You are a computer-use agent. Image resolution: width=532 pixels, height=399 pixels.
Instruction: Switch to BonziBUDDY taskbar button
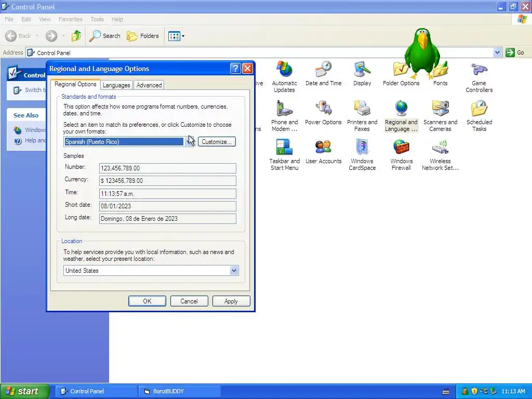click(179, 392)
